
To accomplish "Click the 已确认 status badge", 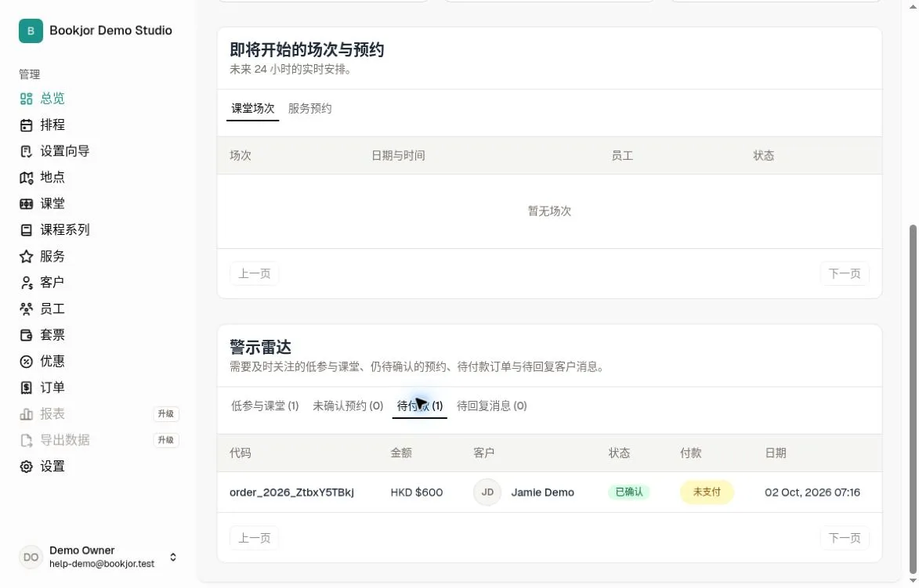I will 629,492.
